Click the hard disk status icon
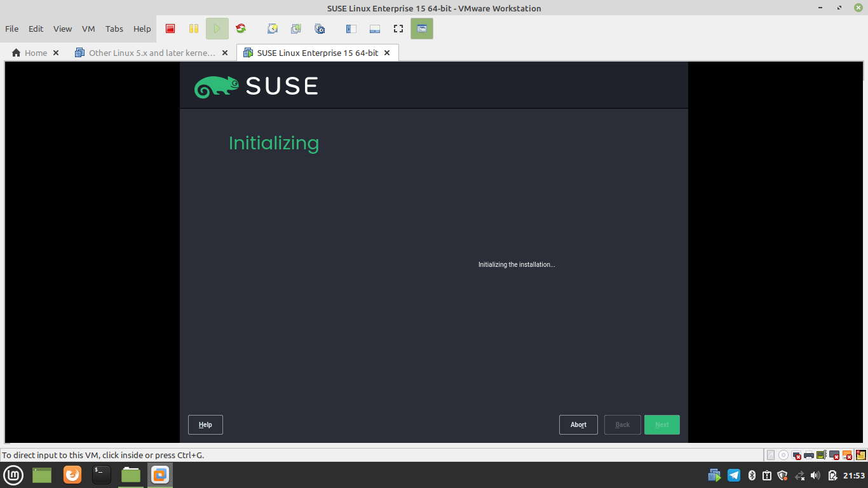Screen dimensions: 868x488 coord(771,455)
